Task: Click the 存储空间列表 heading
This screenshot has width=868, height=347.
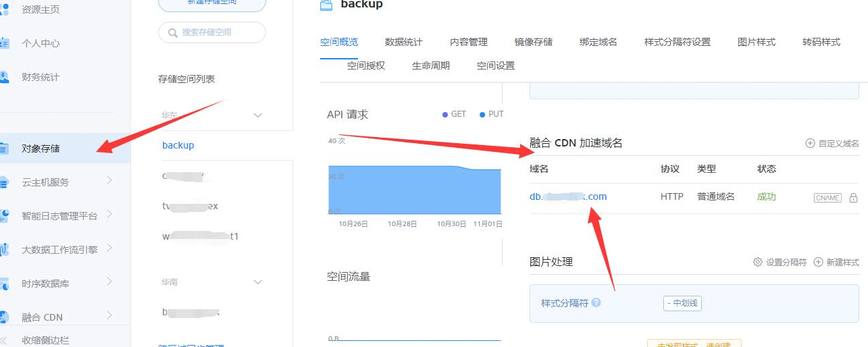Action: (x=186, y=79)
